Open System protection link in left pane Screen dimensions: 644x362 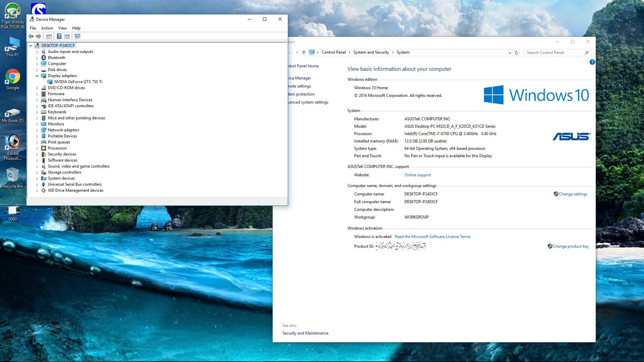(301, 94)
